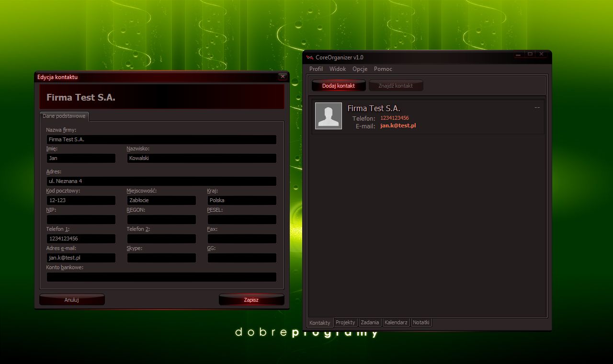
Task: Minimize the CoreOrganizer window
Action: coord(519,54)
